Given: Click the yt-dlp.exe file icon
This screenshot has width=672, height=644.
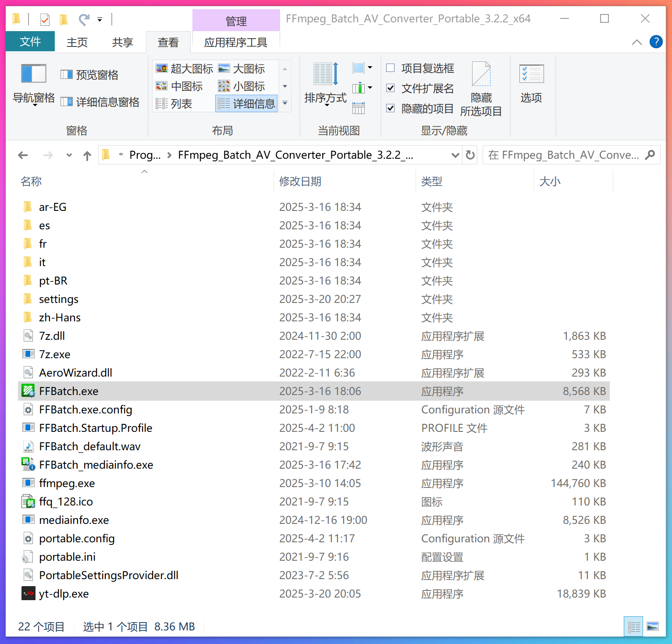Looking at the screenshot, I should coord(28,594).
